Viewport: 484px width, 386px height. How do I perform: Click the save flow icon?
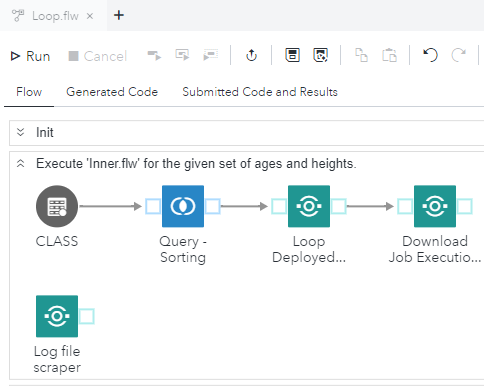point(292,55)
